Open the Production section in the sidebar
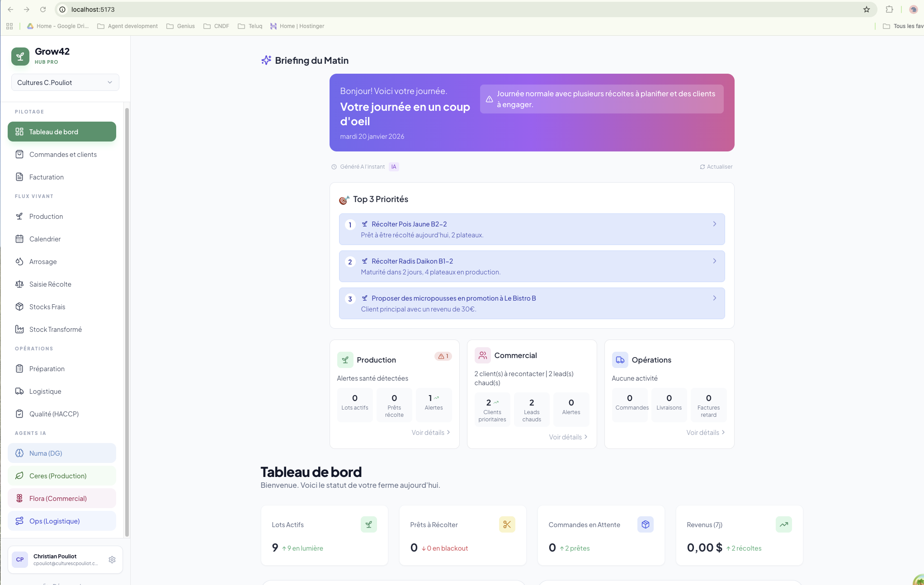924x585 pixels. 45,216
